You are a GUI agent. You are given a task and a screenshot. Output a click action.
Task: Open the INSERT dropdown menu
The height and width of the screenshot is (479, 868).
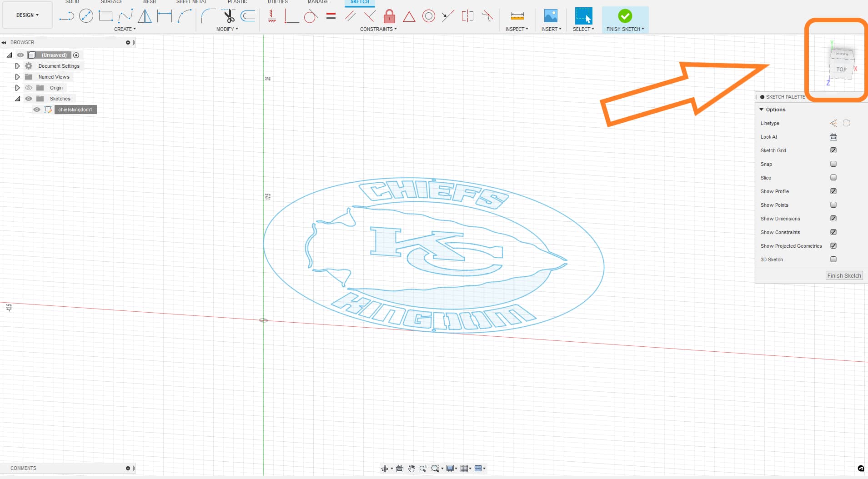pyautogui.click(x=552, y=29)
